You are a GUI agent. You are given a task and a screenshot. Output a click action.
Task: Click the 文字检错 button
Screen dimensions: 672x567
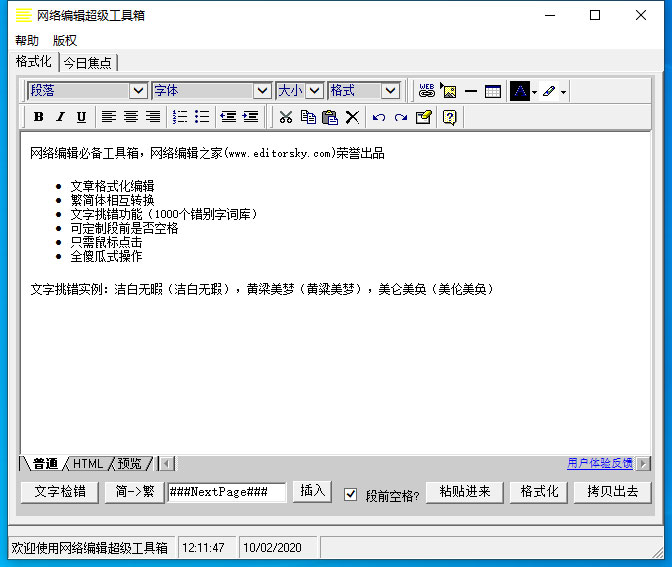pyautogui.click(x=60, y=492)
